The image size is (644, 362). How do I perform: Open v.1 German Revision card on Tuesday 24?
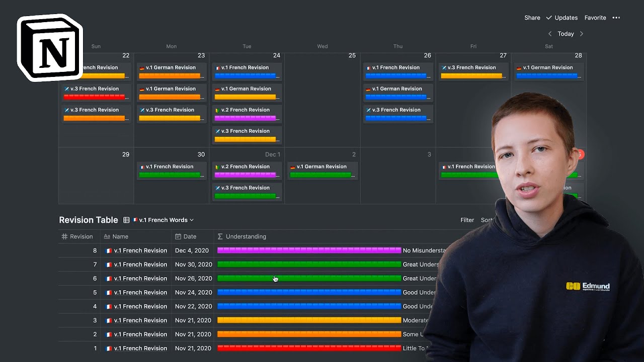coord(247,93)
